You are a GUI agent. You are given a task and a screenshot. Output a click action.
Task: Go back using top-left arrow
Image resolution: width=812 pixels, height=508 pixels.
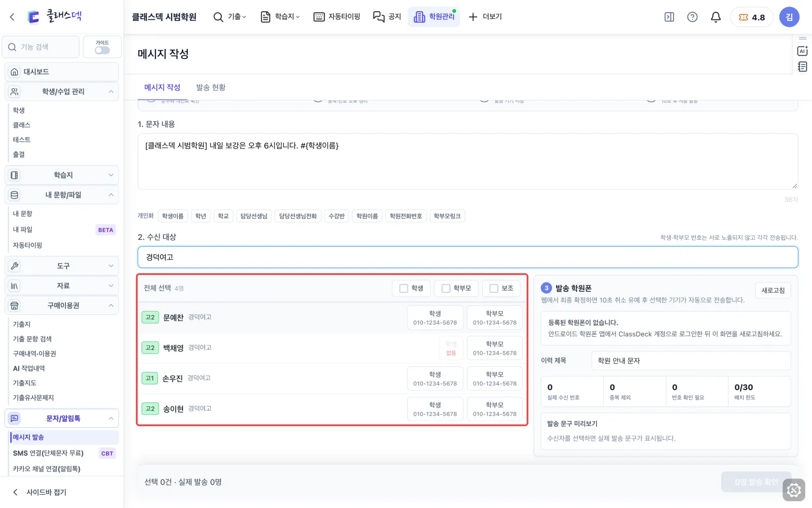click(12, 17)
